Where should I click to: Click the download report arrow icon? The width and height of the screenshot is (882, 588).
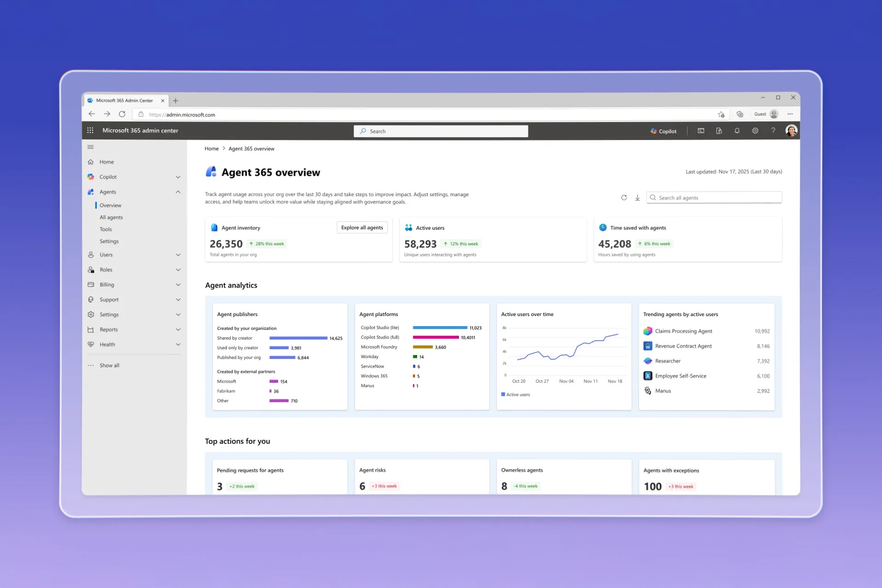pyautogui.click(x=637, y=198)
